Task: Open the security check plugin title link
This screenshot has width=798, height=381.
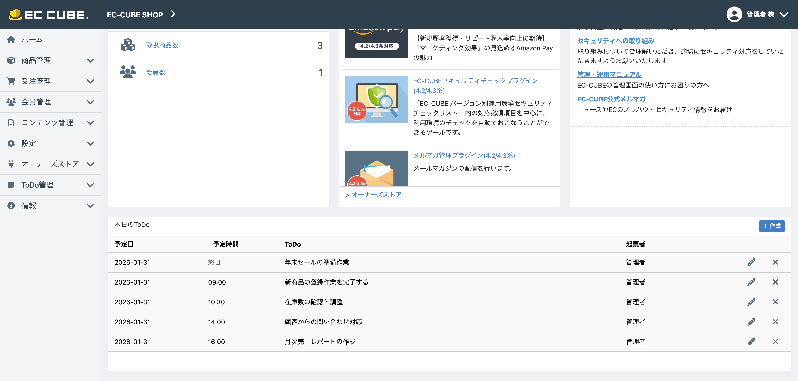Action: [x=475, y=85]
